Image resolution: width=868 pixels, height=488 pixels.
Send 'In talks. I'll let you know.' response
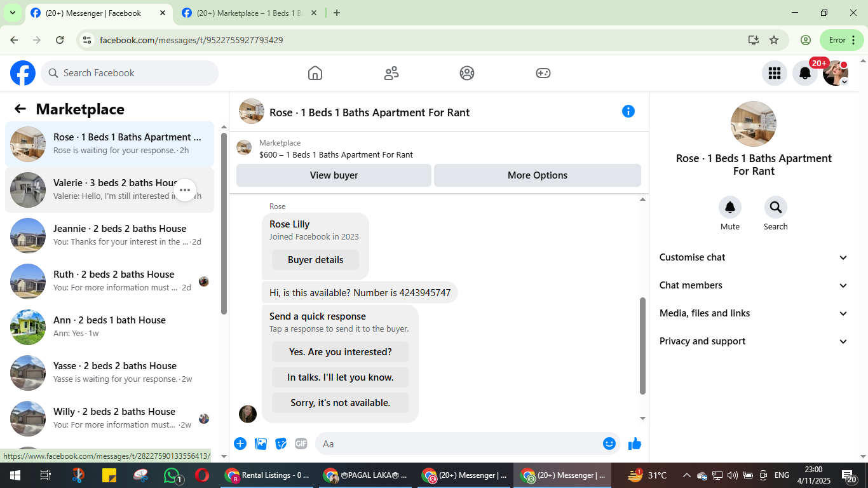point(340,377)
